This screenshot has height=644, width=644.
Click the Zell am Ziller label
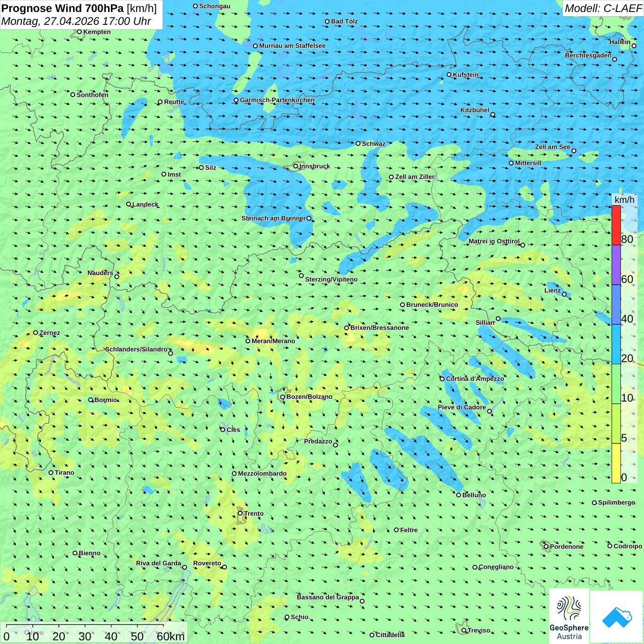coord(414,177)
